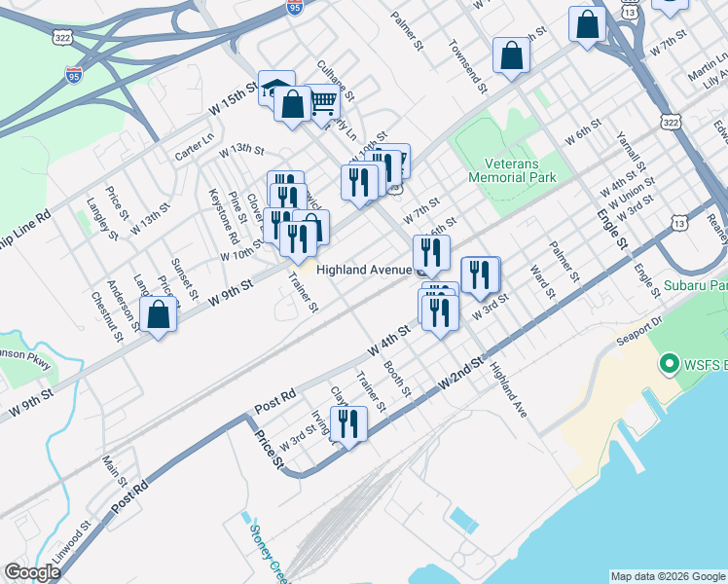Open the shopping bag marker near W 15th St
The image size is (728, 584).
click(293, 105)
